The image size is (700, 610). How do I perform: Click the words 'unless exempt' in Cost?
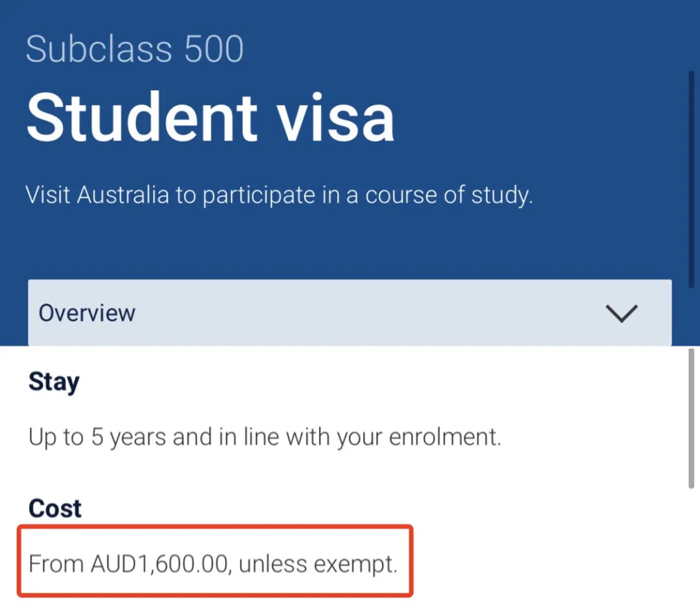tap(318, 564)
